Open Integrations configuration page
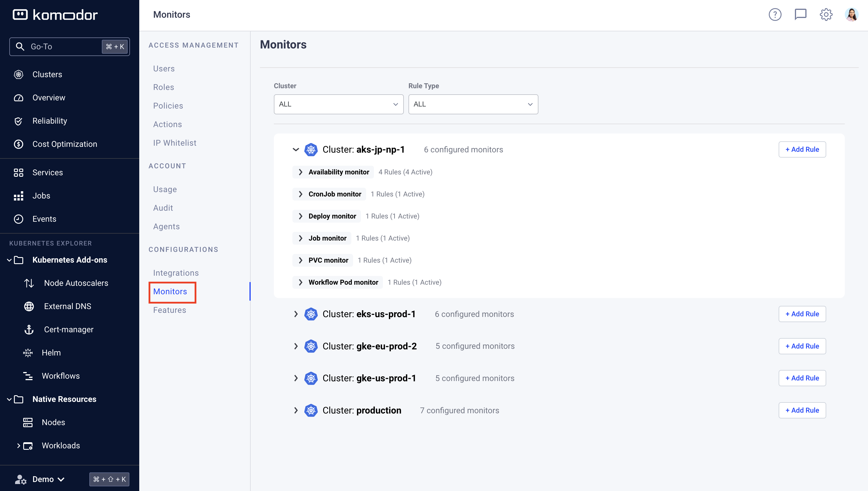Image resolution: width=868 pixels, height=491 pixels. pyautogui.click(x=176, y=273)
